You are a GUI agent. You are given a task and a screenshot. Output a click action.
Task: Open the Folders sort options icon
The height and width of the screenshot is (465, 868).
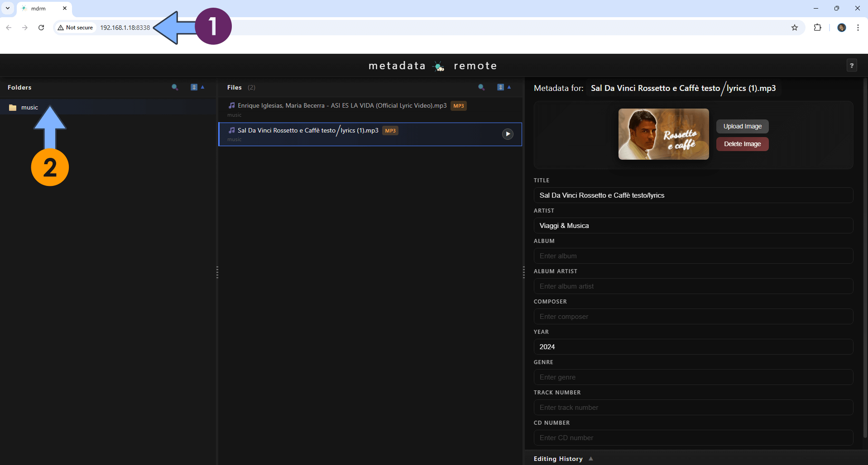pos(194,87)
